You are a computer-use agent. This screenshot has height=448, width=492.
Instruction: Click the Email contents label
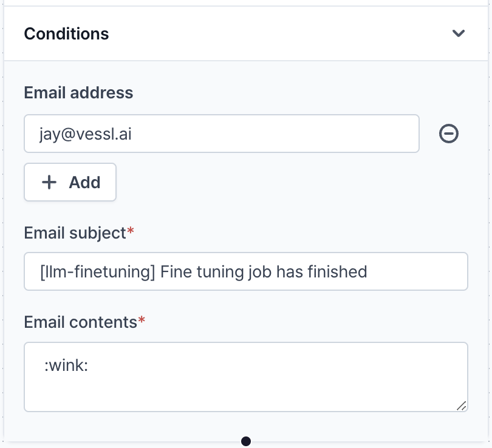[x=80, y=322]
